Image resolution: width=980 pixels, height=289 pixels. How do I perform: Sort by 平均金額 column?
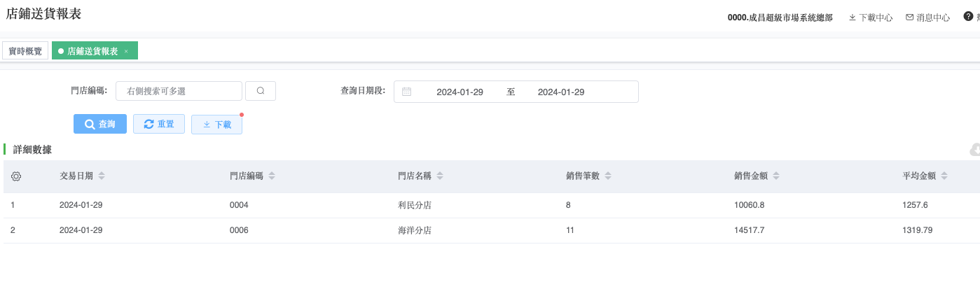pyautogui.click(x=944, y=176)
